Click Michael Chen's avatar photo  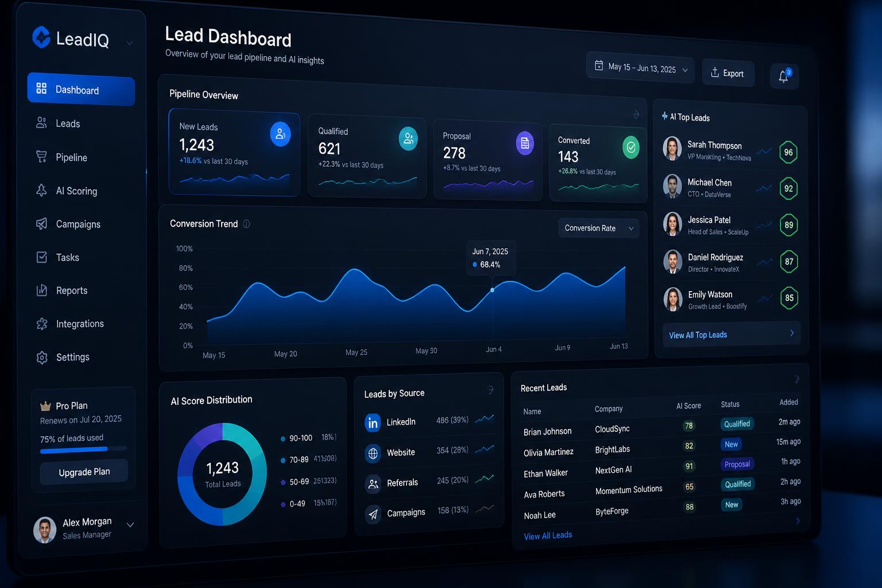[x=672, y=185]
